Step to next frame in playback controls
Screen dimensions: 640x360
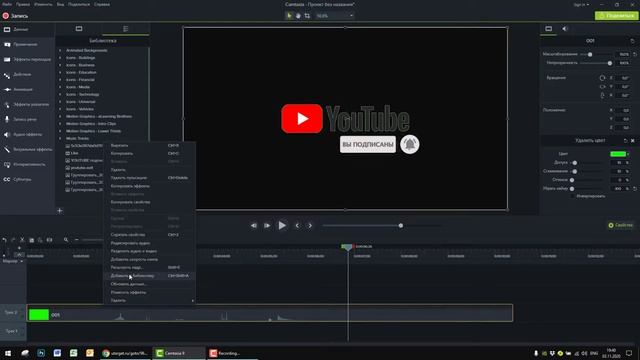tap(267, 225)
